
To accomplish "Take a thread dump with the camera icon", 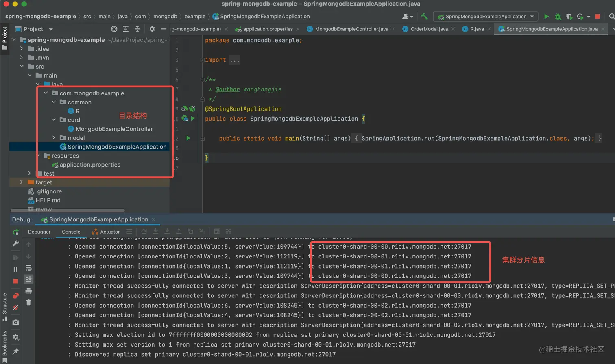I will (x=16, y=322).
